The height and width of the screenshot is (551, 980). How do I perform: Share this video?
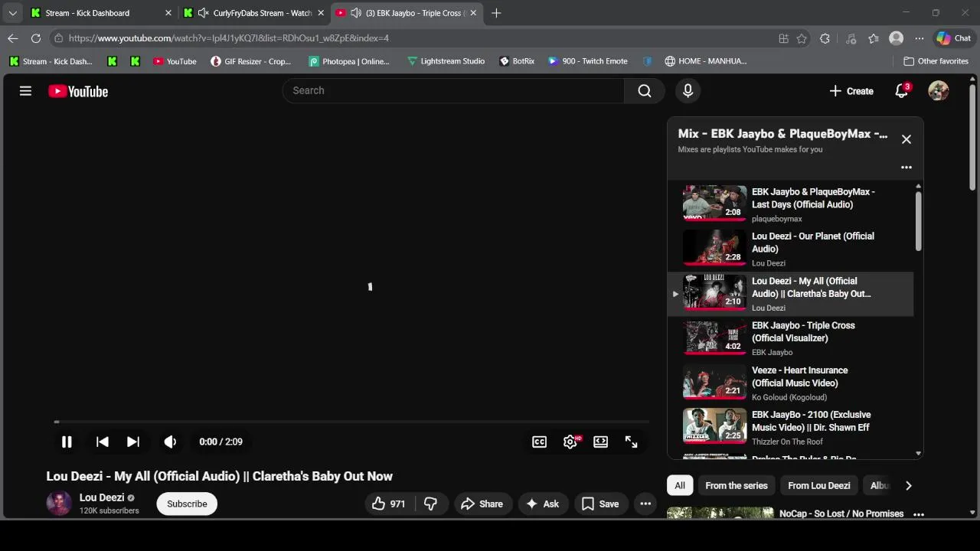pos(482,504)
